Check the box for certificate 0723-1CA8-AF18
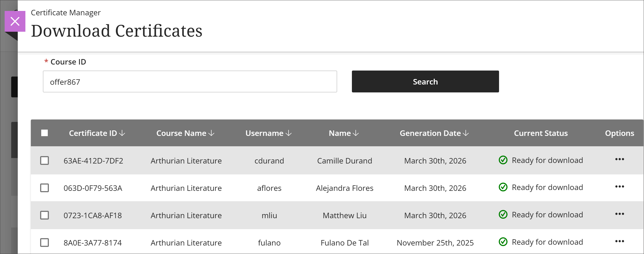The height and width of the screenshot is (254, 644). pos(45,215)
